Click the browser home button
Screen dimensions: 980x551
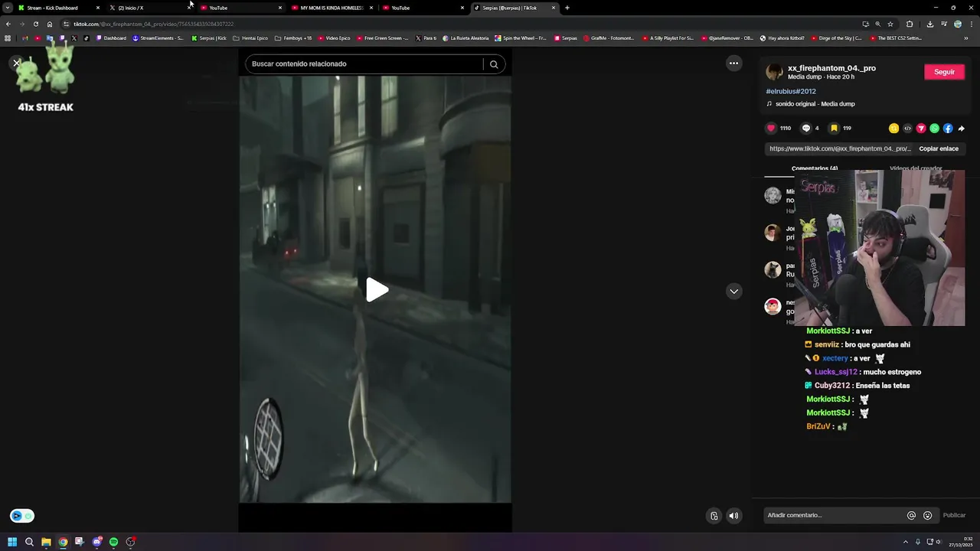[x=50, y=24]
